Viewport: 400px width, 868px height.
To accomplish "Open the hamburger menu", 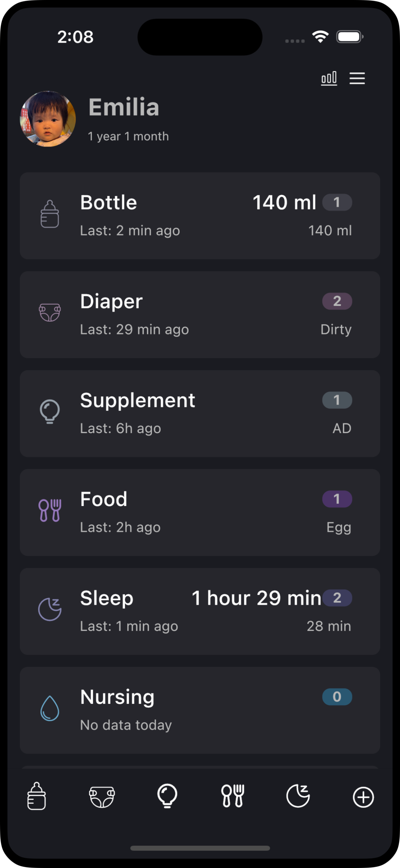I will tap(357, 78).
